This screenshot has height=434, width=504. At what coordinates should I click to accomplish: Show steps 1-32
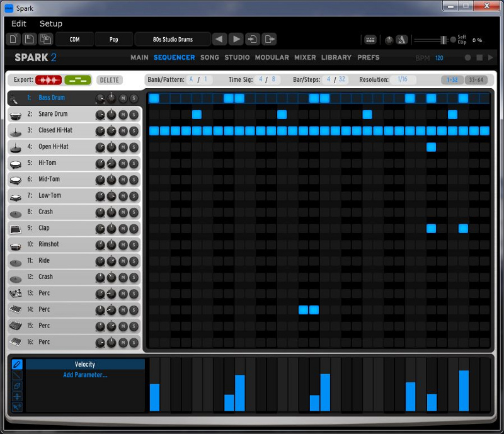click(452, 80)
